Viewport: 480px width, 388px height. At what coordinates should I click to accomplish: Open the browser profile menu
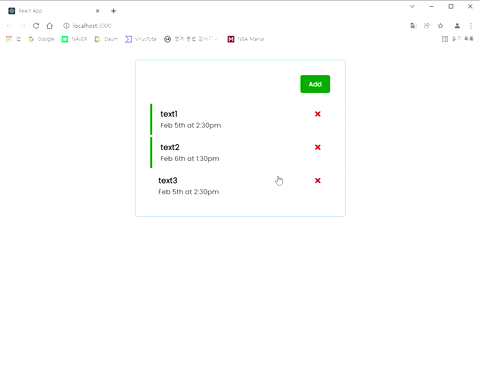click(457, 26)
